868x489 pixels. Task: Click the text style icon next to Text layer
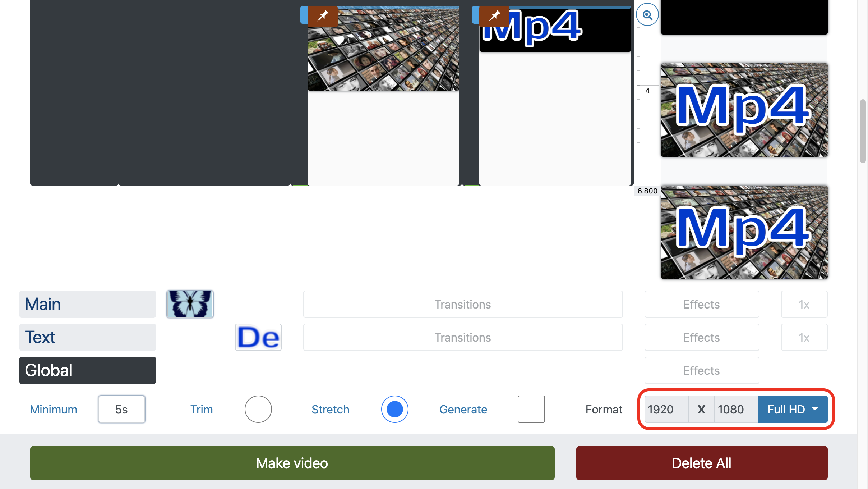tap(258, 337)
